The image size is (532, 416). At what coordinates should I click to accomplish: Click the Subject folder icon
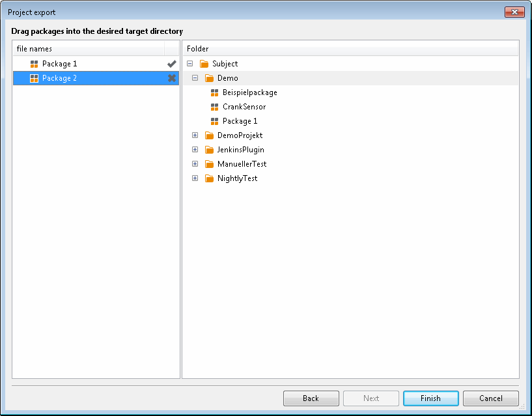click(x=204, y=64)
